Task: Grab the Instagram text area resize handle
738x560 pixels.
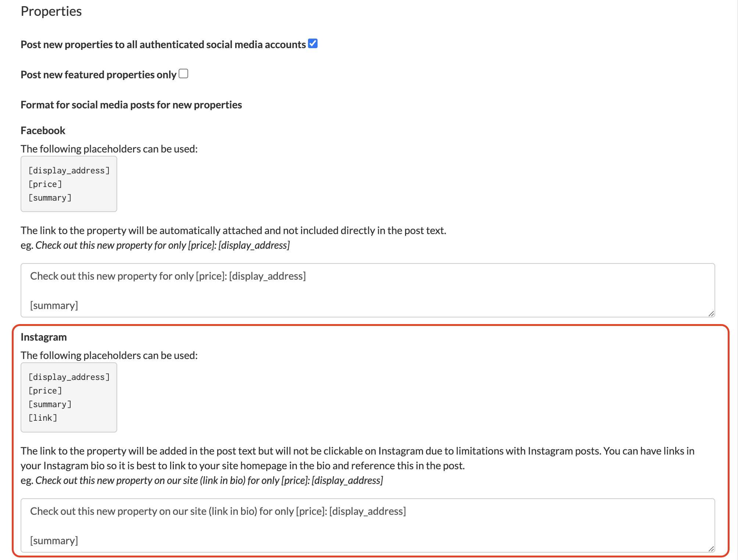Action: 711,549
